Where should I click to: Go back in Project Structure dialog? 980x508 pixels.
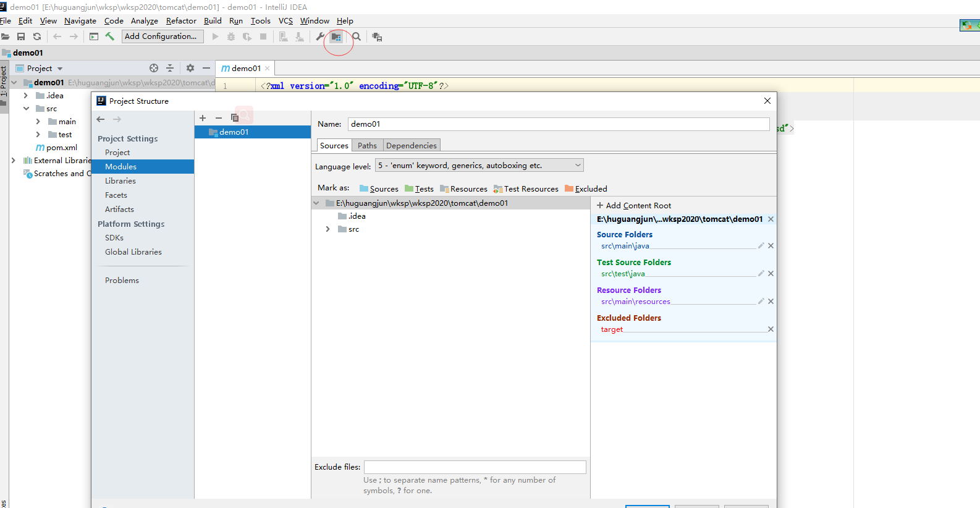[101, 119]
